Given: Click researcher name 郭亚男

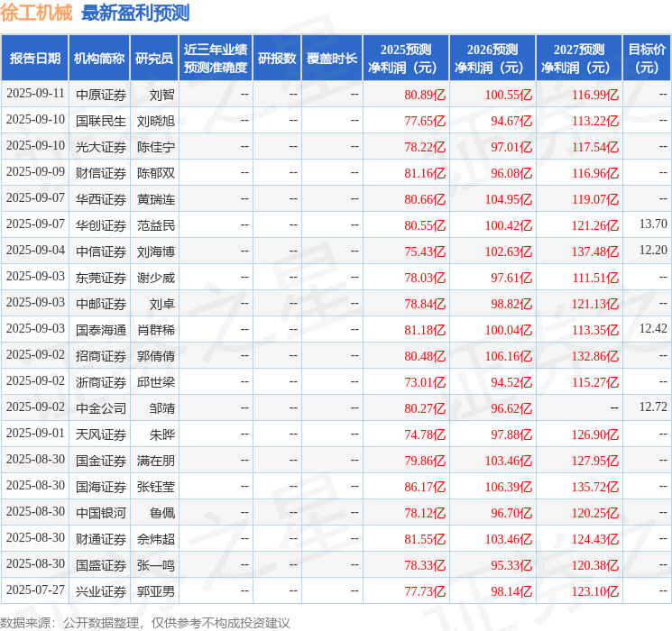Looking at the screenshot, I should coord(156,591).
